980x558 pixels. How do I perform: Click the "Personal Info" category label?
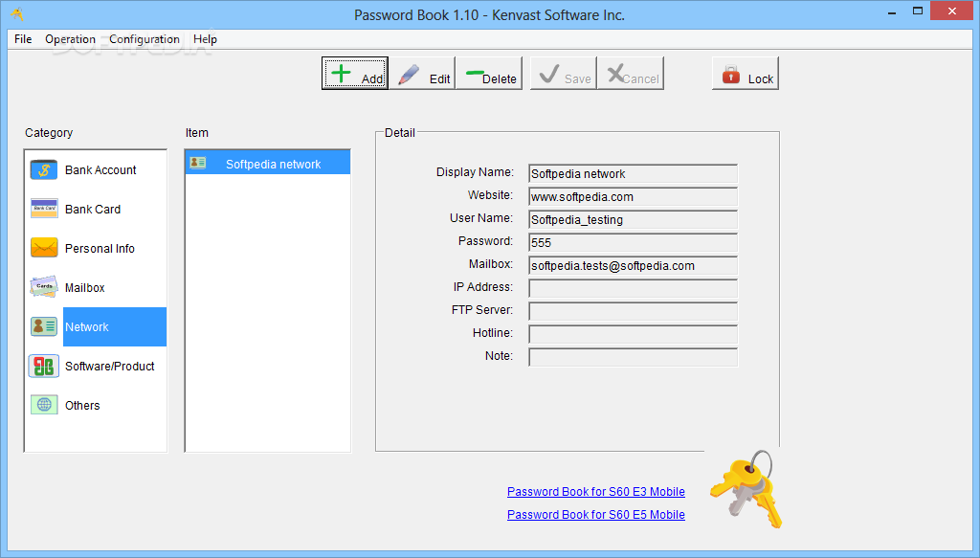(100, 249)
